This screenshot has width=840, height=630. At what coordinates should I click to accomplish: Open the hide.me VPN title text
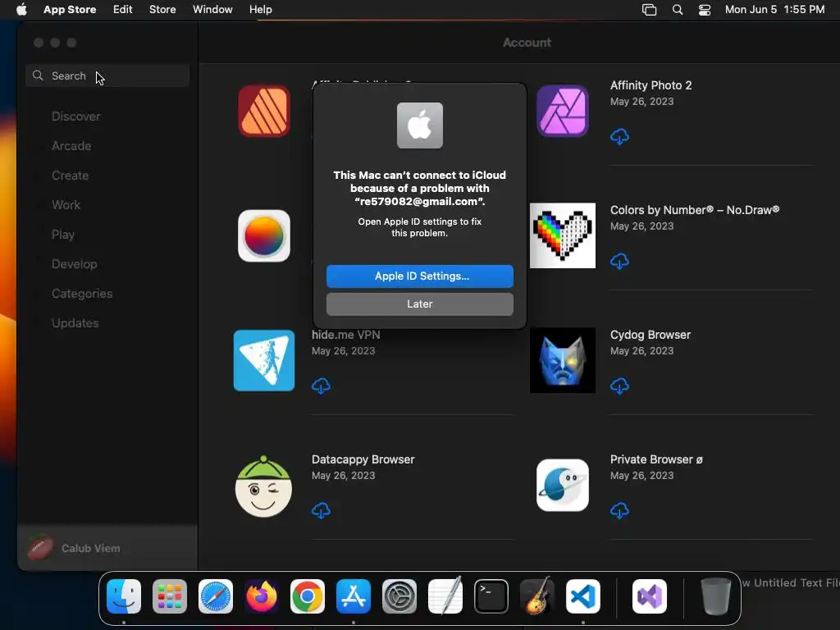(346, 335)
